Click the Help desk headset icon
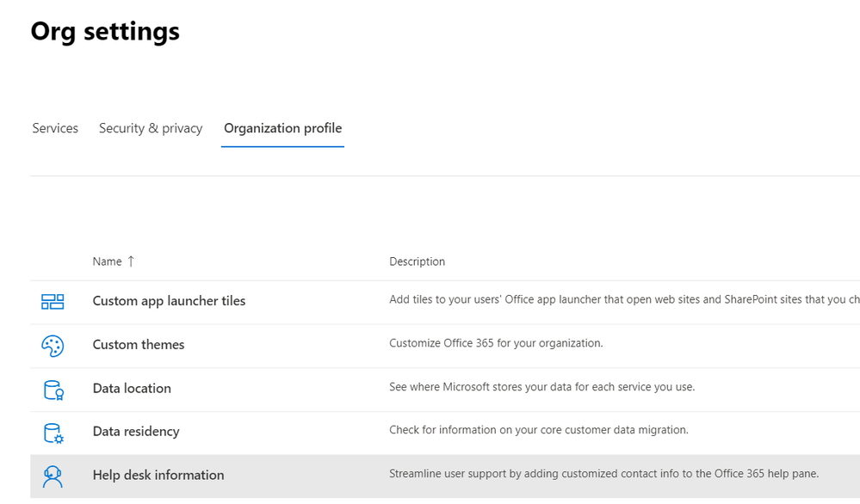Viewport: 860px width, 504px height. [53, 476]
